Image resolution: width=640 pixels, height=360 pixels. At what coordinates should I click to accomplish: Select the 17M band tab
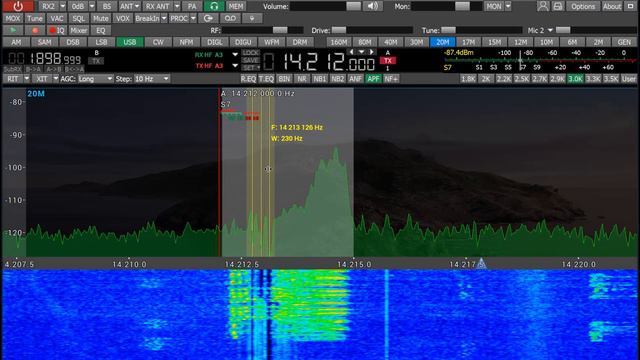click(x=469, y=42)
